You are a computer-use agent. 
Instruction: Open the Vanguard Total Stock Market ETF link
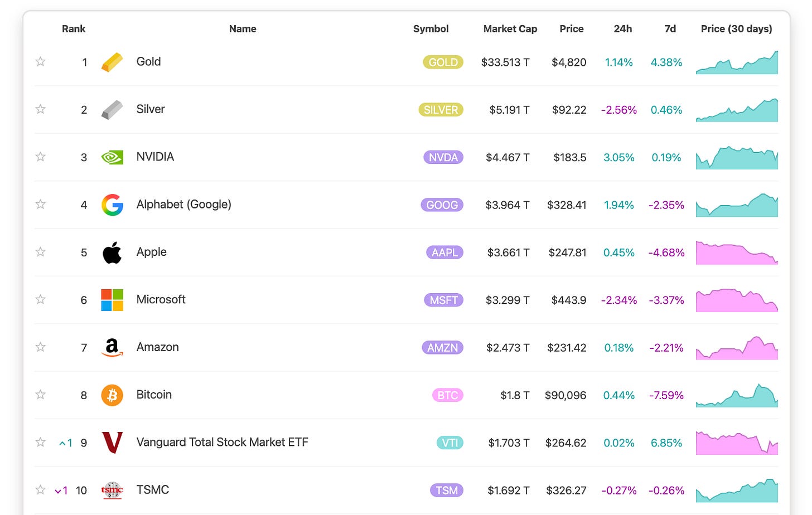click(x=222, y=443)
